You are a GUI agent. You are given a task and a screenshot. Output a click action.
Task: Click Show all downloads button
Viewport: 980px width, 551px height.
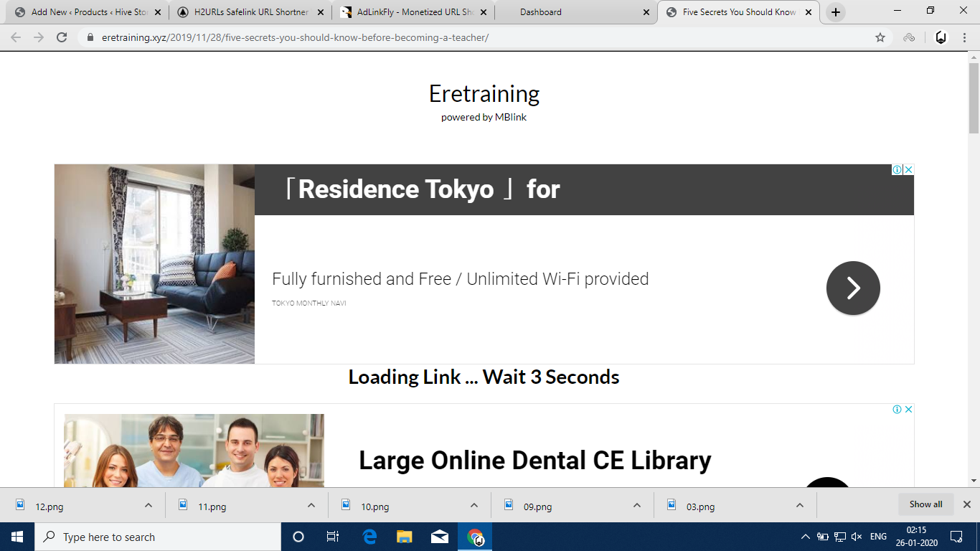[925, 504]
